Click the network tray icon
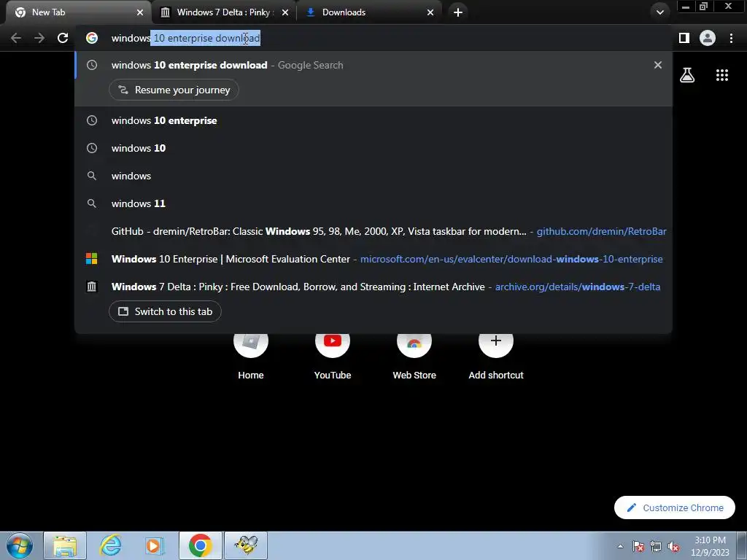 click(656, 546)
